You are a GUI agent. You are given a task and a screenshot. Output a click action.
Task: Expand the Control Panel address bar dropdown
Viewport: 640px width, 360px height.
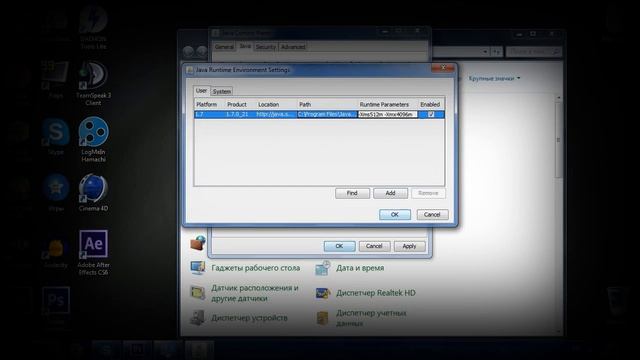tap(484, 52)
